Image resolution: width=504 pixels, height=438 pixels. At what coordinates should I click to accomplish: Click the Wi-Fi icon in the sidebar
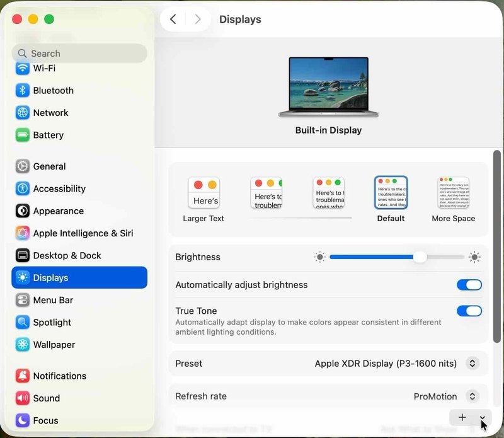pyautogui.click(x=23, y=68)
